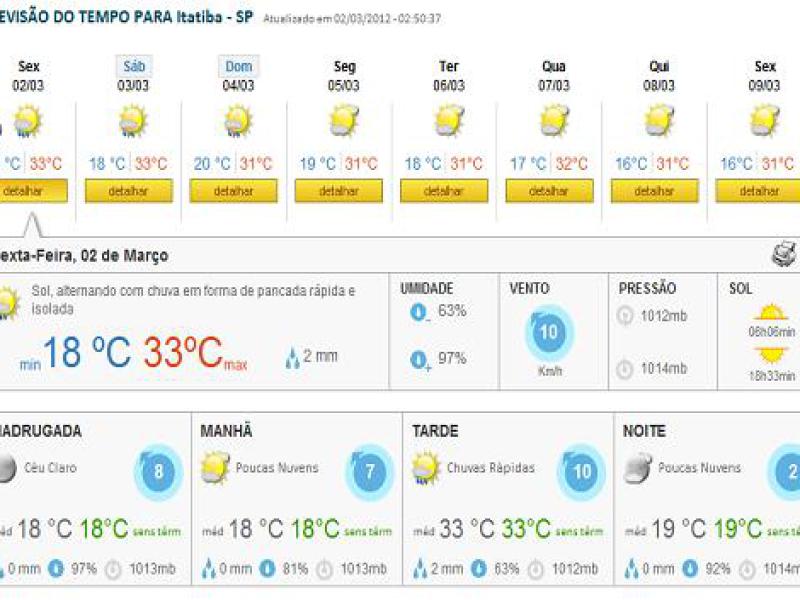
Task: Expand details for Sáb 03/03 with detalhar
Action: pyautogui.click(x=128, y=191)
